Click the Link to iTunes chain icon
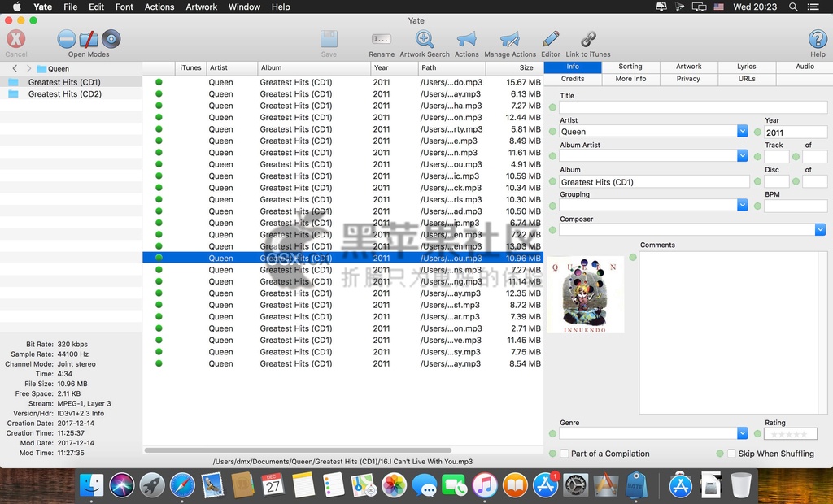 click(x=588, y=39)
